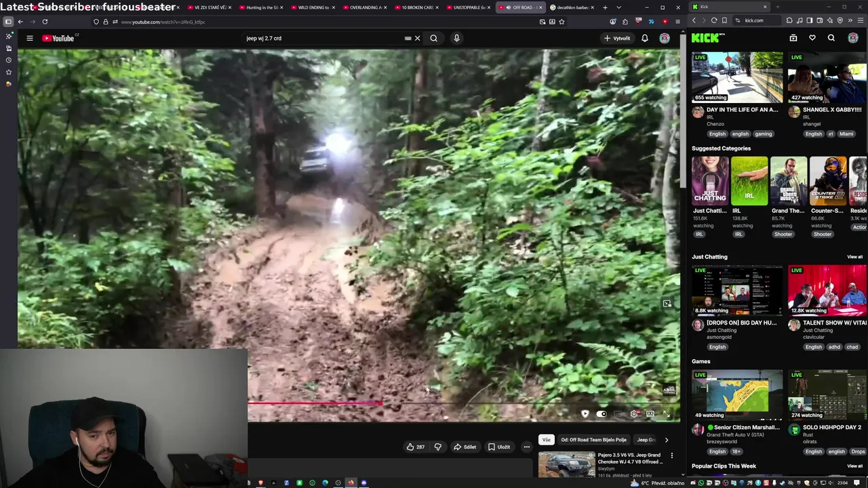Share the video via Sdílet
The image size is (868, 488).
point(465,447)
